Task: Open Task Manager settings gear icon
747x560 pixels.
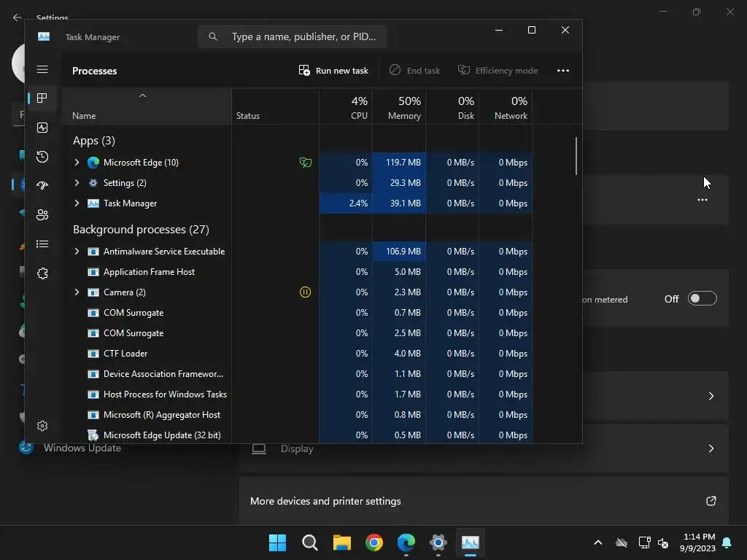Action: click(42, 426)
